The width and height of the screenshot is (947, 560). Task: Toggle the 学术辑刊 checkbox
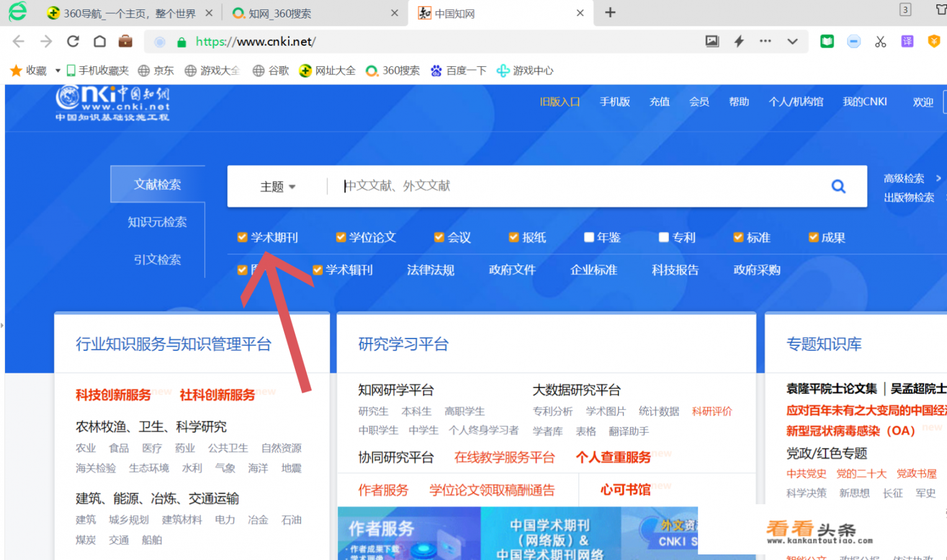pyautogui.click(x=317, y=270)
